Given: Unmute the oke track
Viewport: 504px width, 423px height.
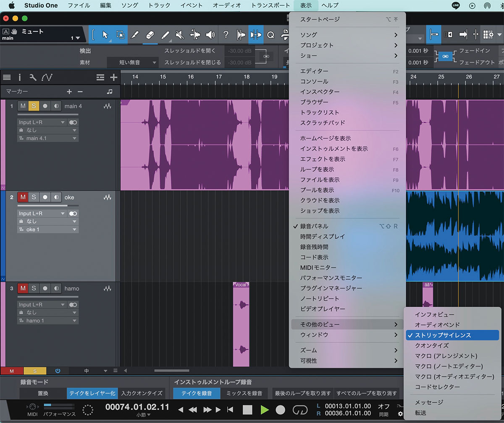Looking at the screenshot, I should [23, 197].
